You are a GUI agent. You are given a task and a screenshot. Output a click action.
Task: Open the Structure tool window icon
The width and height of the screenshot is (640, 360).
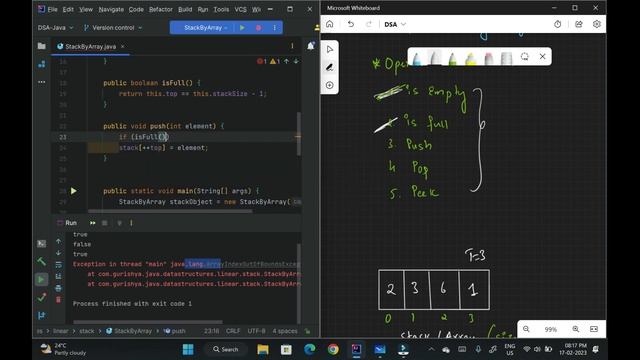pyautogui.click(x=42, y=64)
